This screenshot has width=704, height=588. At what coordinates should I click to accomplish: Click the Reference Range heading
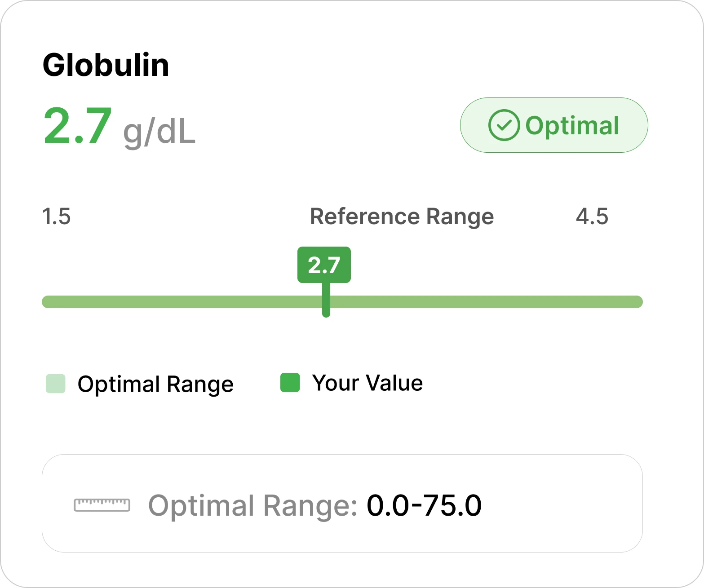(x=402, y=217)
